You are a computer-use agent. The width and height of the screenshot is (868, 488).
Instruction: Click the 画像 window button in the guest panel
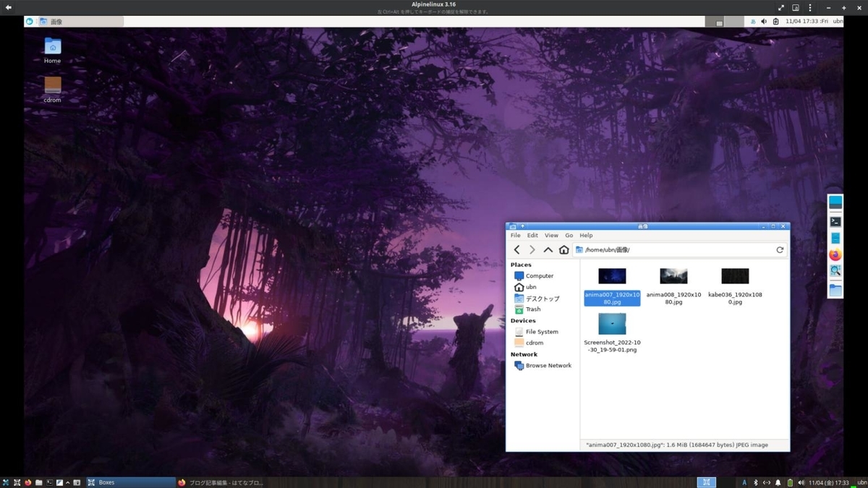click(81, 22)
